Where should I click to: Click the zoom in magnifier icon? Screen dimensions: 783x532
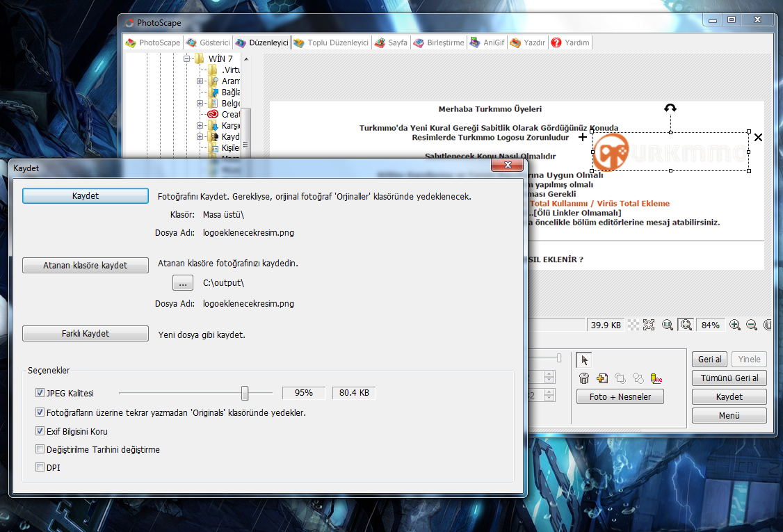[734, 325]
